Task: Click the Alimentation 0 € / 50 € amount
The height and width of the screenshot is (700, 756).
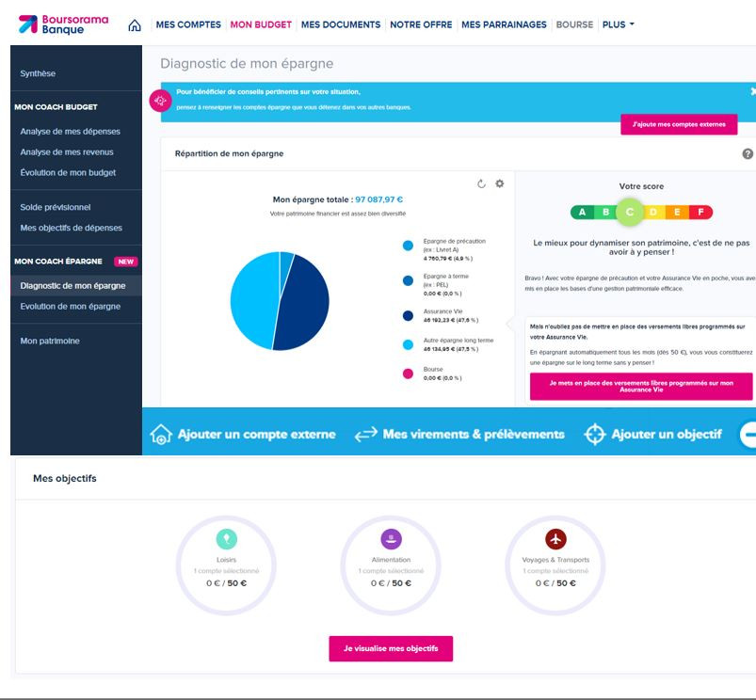Action: point(391,583)
